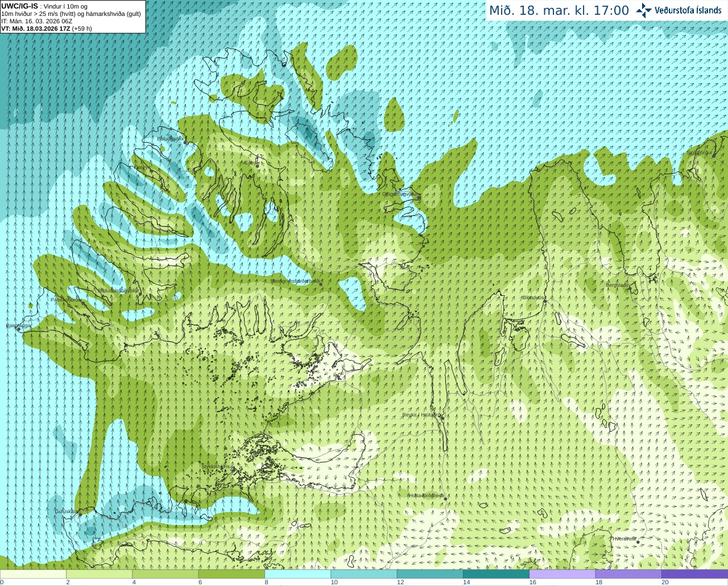728x586 pixels.
Task: Click the 8–10 m/s pale cyan legend swatch
Action: tap(297, 574)
